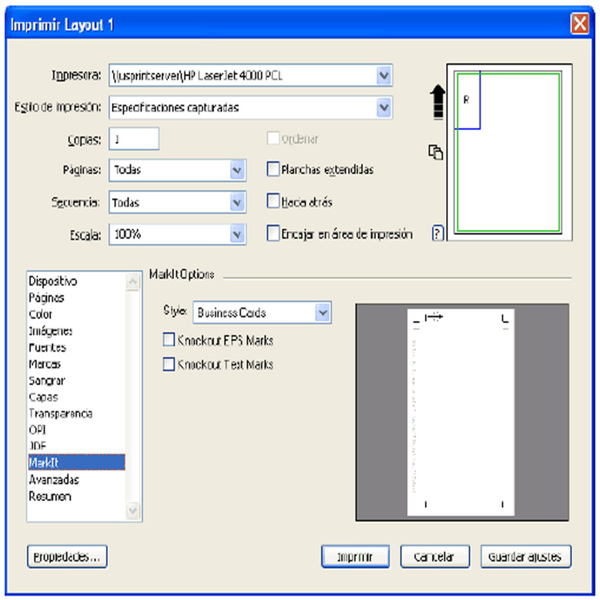Check the Hacia atrás option
The width and height of the screenshot is (600, 600).
click(x=273, y=201)
